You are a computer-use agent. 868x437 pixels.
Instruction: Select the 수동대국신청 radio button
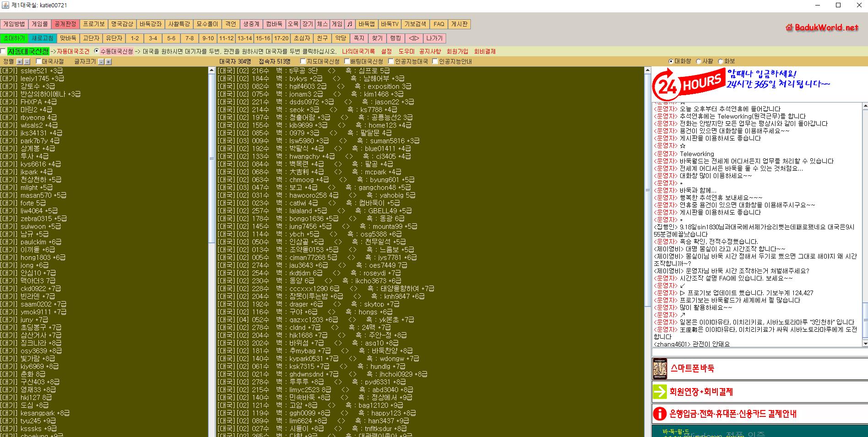96,51
